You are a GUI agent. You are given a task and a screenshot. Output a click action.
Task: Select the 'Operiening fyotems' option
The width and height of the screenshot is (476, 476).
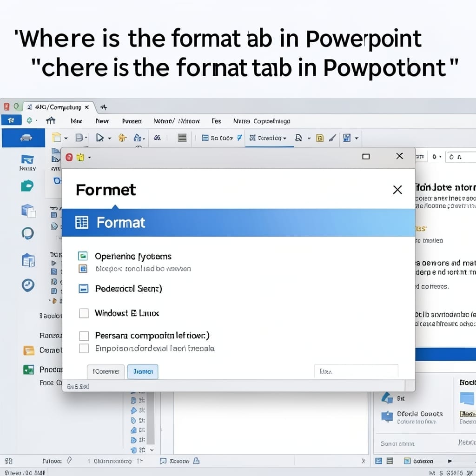[x=133, y=256]
